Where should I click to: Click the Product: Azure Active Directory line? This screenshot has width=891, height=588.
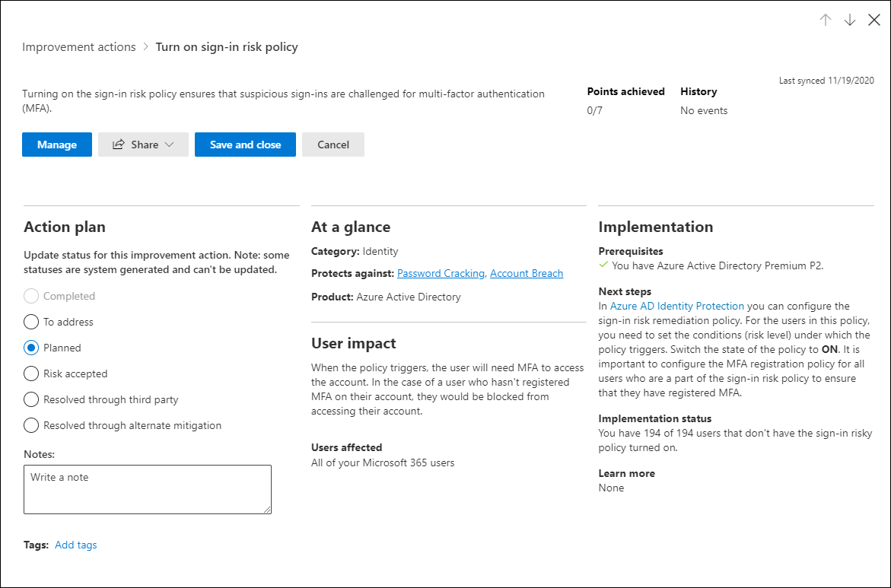386,297
